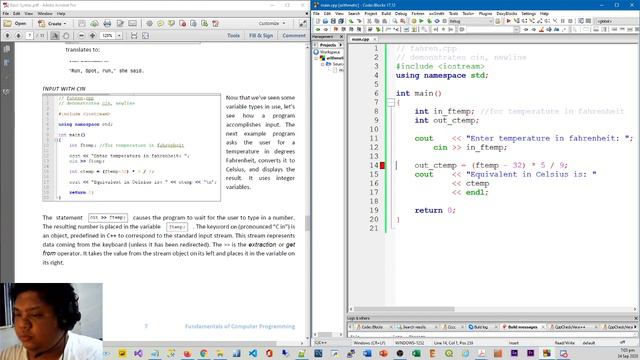The height and width of the screenshot is (360, 640).
Task: Zoom in with plus button in Acrobat
Action: 93,36
